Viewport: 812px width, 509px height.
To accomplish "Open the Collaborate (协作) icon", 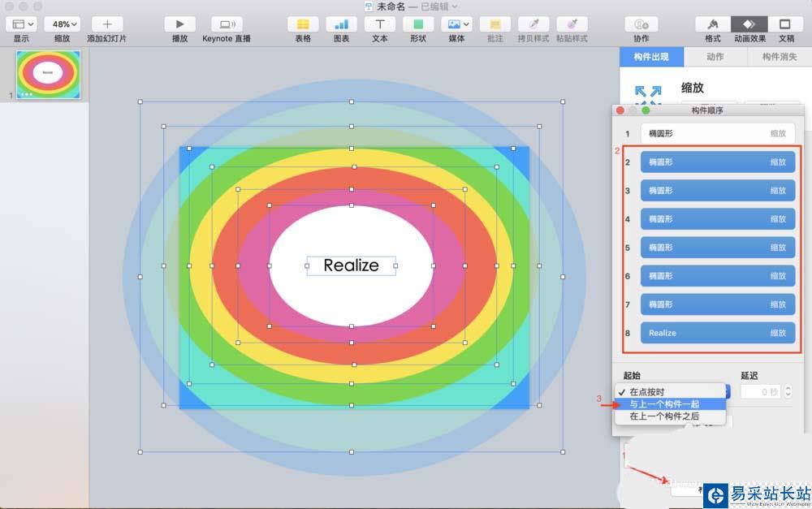I will [x=641, y=24].
